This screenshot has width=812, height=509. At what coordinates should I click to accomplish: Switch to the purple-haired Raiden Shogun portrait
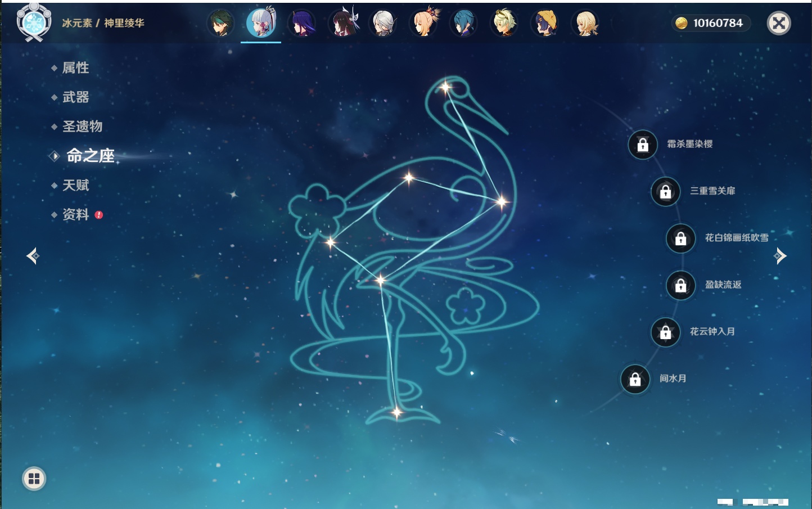302,24
